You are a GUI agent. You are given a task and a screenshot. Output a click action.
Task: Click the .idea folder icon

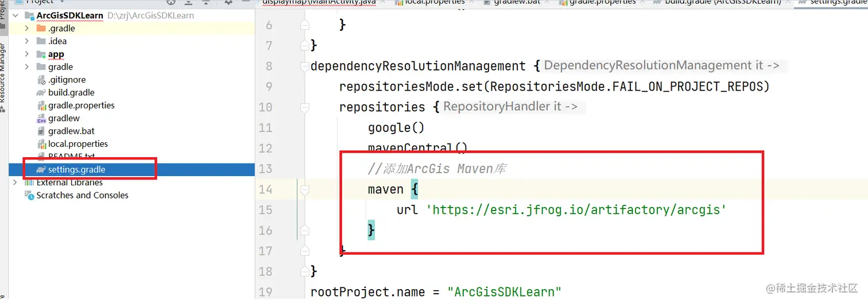tap(41, 41)
